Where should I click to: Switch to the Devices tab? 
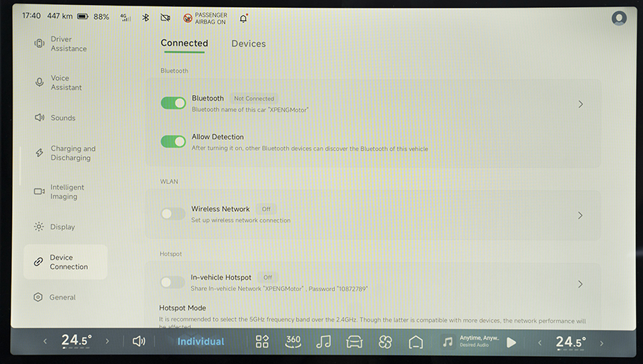click(x=249, y=44)
